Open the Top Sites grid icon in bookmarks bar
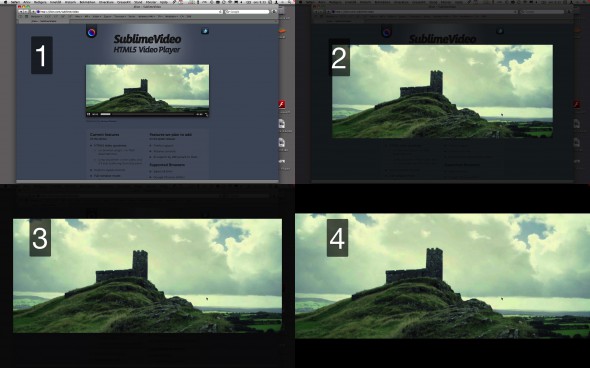 [26, 17]
